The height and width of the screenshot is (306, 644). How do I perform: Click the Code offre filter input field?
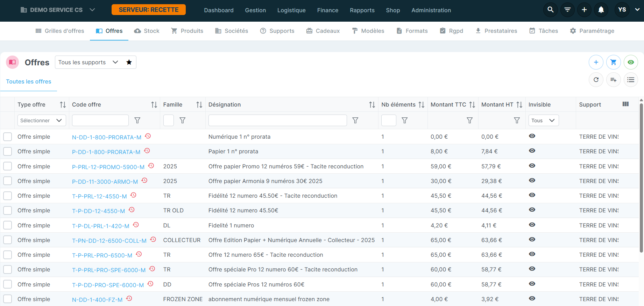[x=100, y=121]
